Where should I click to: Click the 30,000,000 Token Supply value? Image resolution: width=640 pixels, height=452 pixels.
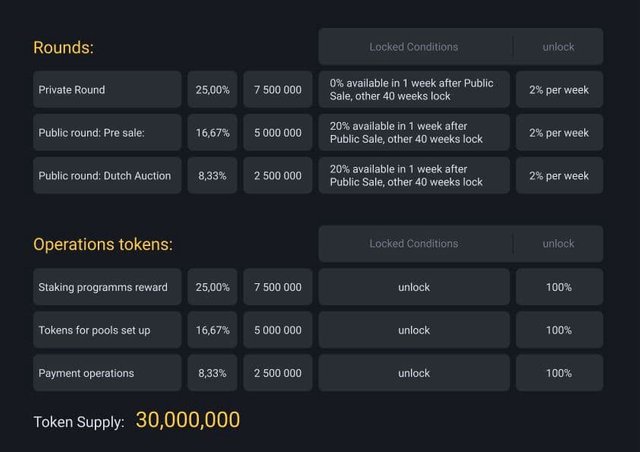pyautogui.click(x=188, y=421)
